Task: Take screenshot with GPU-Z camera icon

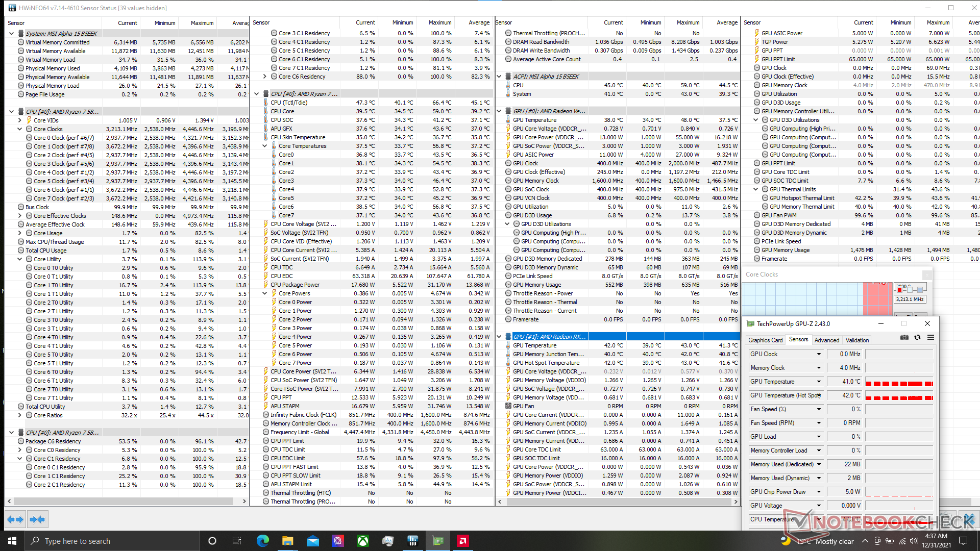Action: (x=904, y=338)
